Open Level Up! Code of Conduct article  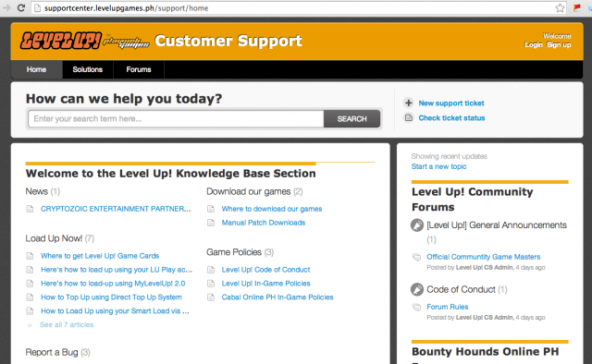tap(265, 270)
